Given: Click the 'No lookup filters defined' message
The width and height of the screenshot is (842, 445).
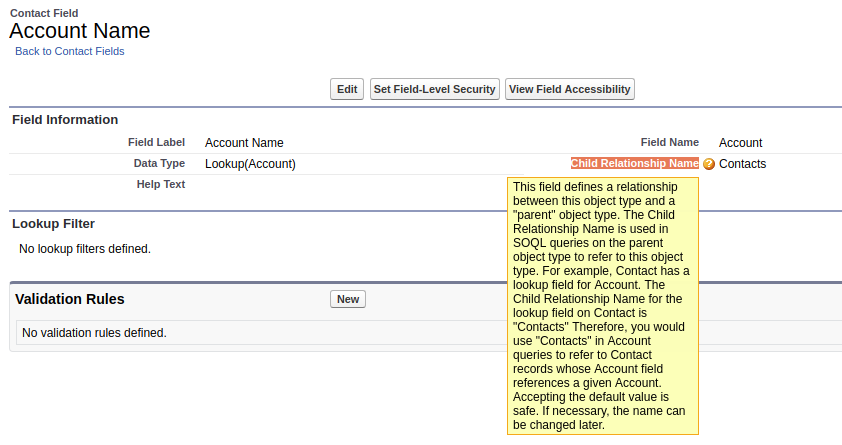Looking at the screenshot, I should pyautogui.click(x=85, y=249).
